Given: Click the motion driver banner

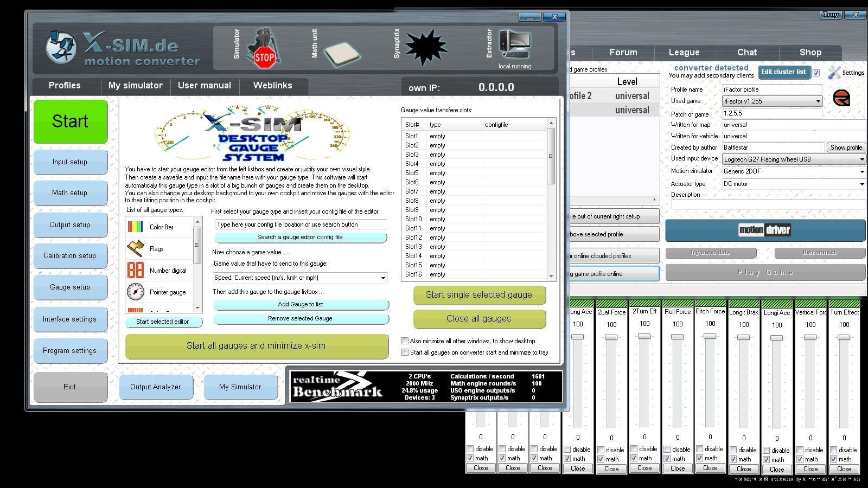Looking at the screenshot, I should click(x=765, y=230).
